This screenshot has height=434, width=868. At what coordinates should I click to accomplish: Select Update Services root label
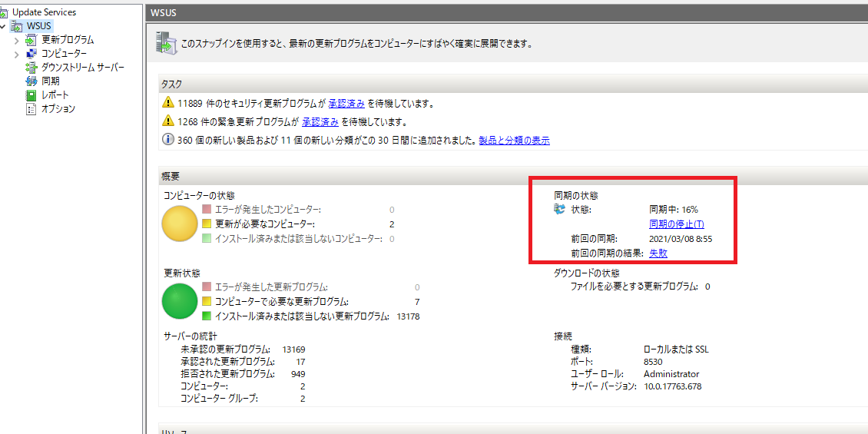click(x=45, y=12)
